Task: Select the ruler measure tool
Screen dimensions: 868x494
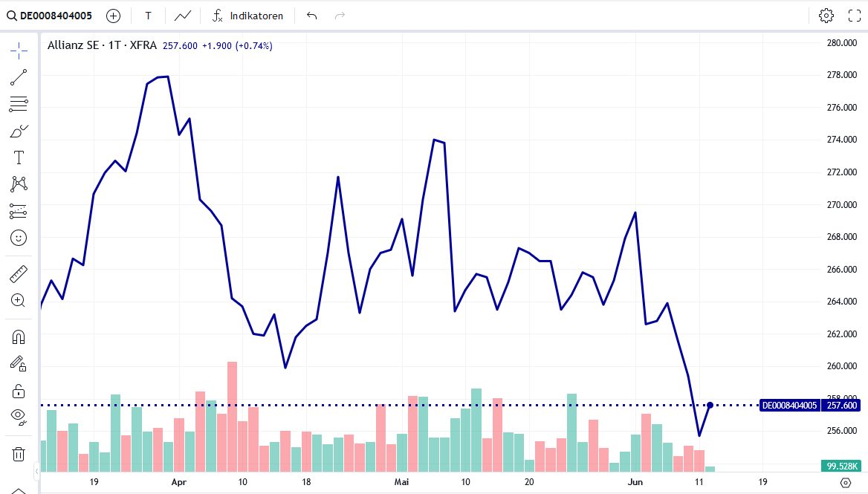Action: tap(19, 274)
